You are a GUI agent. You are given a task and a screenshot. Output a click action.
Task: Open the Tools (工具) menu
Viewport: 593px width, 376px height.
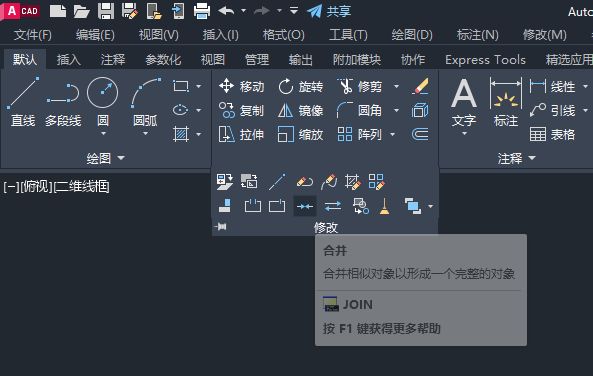348,35
